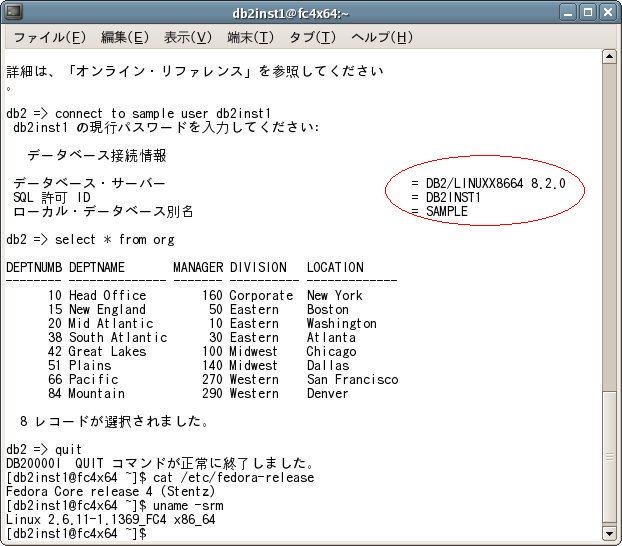
Task: Open the ファイル(F) menu
Action: (49, 38)
